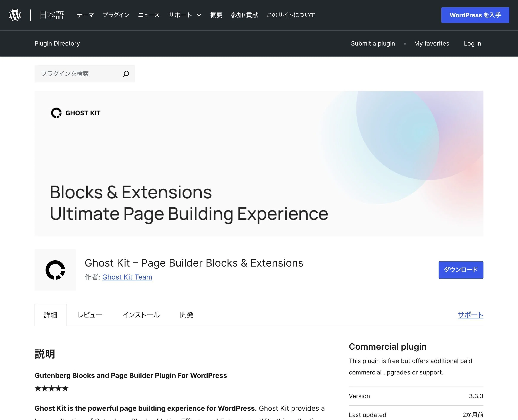Click the WordPress logo icon
Viewport: 518px width, 420px height.
pyautogui.click(x=15, y=15)
